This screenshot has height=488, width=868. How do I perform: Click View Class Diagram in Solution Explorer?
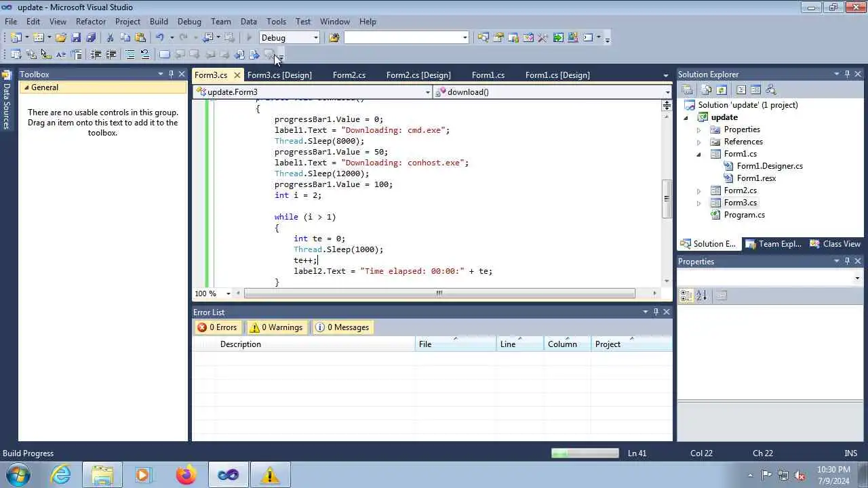coord(770,90)
